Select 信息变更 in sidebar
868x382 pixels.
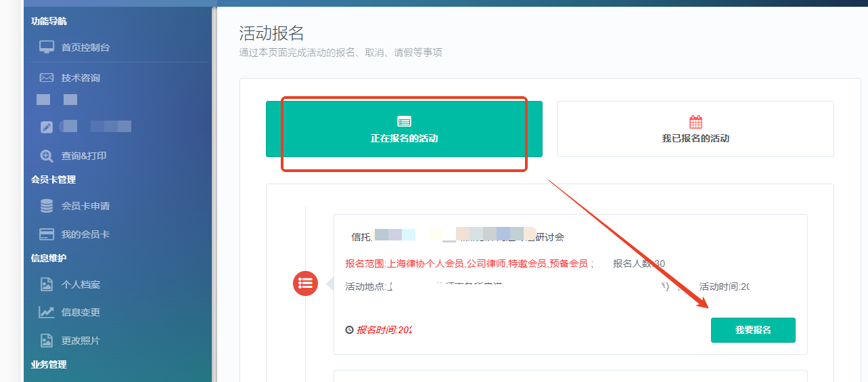81,312
